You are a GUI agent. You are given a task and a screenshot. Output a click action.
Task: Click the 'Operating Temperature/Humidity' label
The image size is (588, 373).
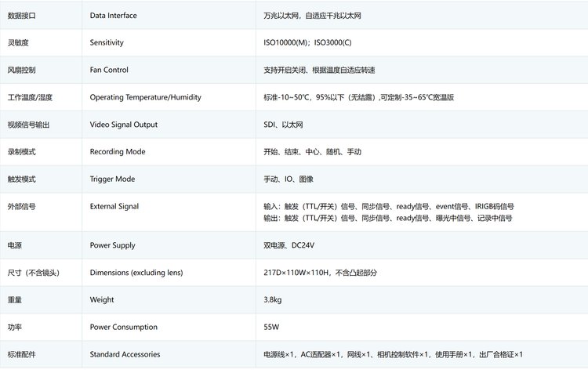[x=145, y=97]
